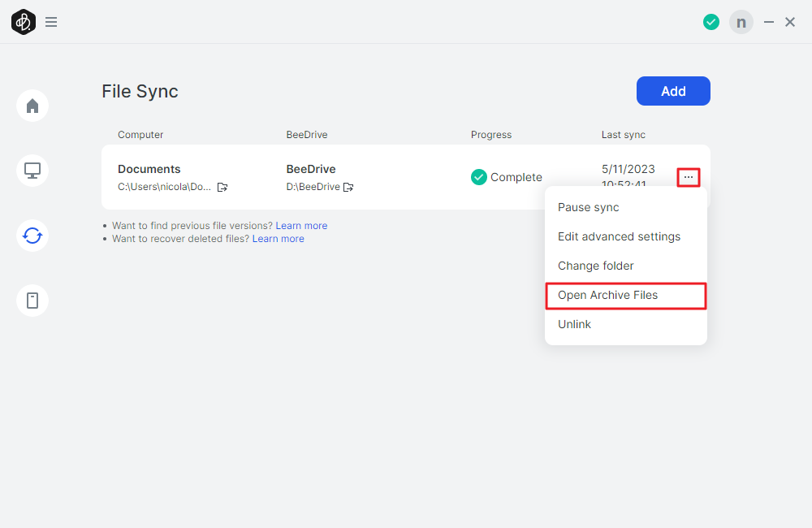812x528 pixels.
Task: Open local Documents folder via its folder icon
Action: [x=222, y=187]
